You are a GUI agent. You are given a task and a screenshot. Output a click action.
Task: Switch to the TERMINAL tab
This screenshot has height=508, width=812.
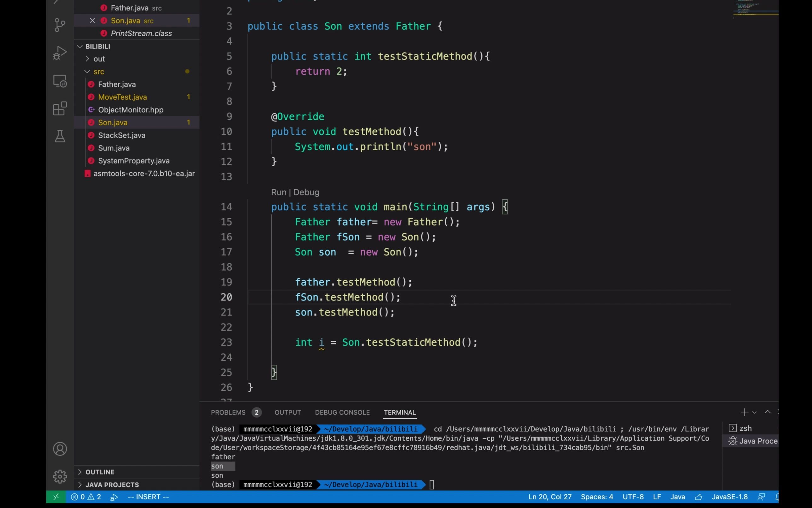tap(400, 412)
